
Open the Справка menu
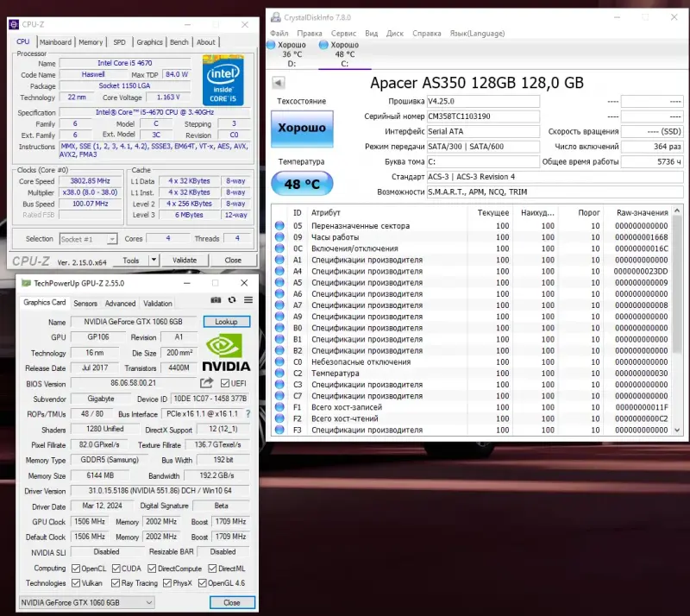click(426, 34)
